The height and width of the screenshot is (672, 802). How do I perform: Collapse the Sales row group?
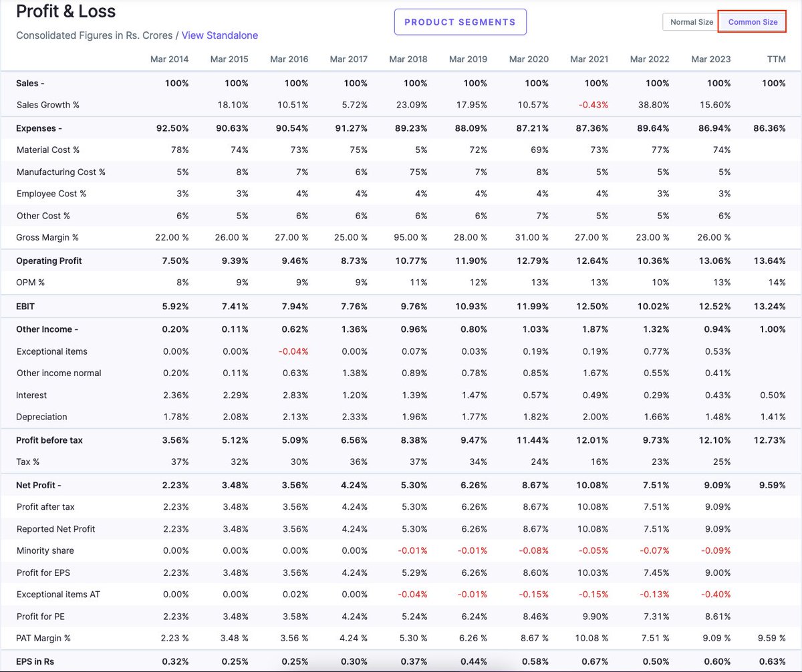pos(30,83)
